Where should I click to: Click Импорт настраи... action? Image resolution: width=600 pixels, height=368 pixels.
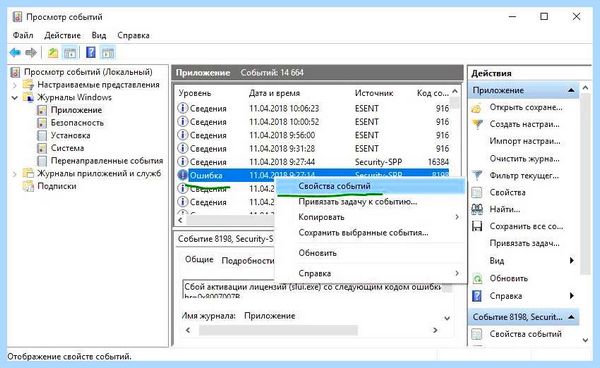[x=525, y=141]
